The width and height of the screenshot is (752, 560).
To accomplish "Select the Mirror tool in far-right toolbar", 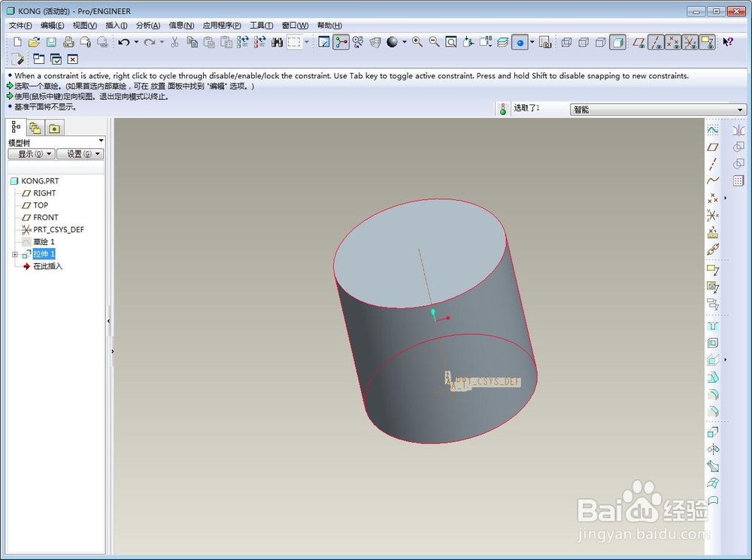I will point(738,130).
